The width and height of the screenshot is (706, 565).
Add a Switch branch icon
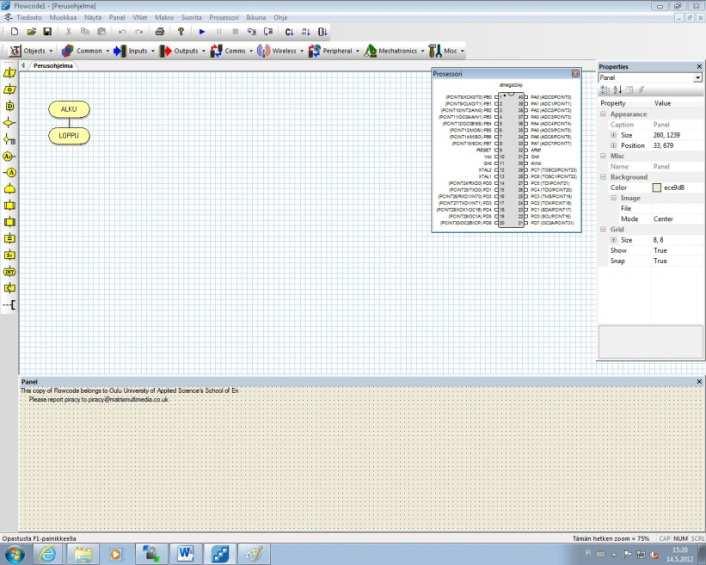click(x=9, y=139)
